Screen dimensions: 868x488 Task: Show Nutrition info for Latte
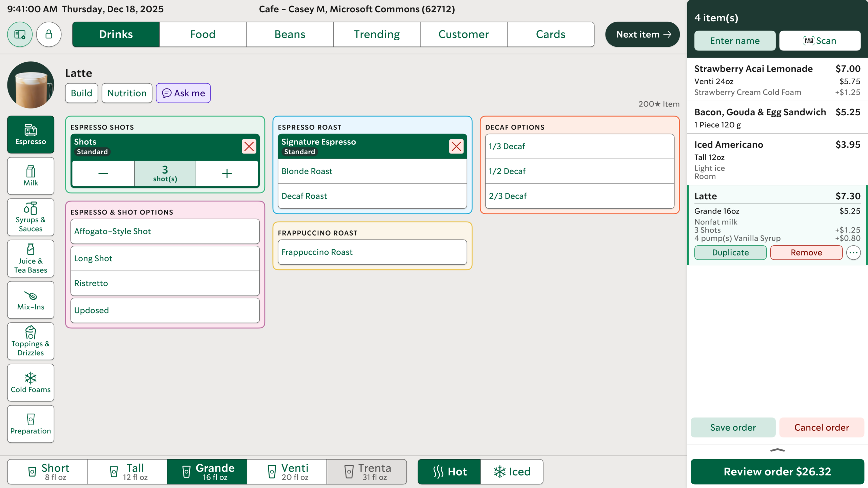[x=127, y=93]
